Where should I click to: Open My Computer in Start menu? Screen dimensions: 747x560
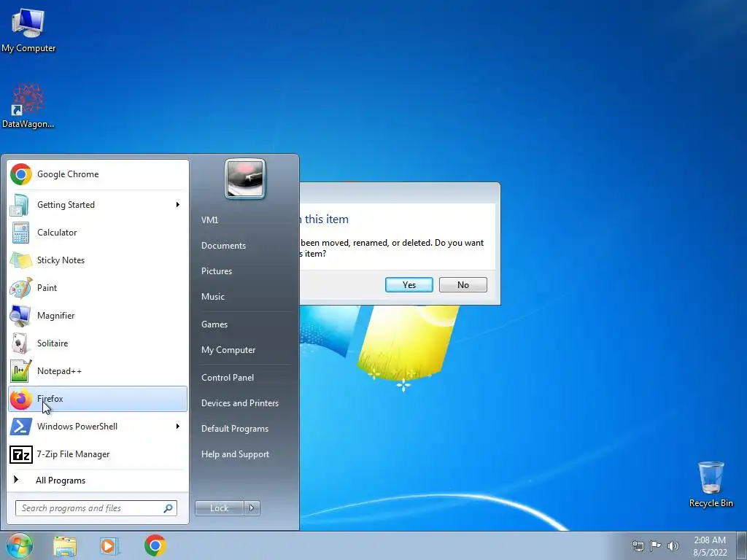228,350
